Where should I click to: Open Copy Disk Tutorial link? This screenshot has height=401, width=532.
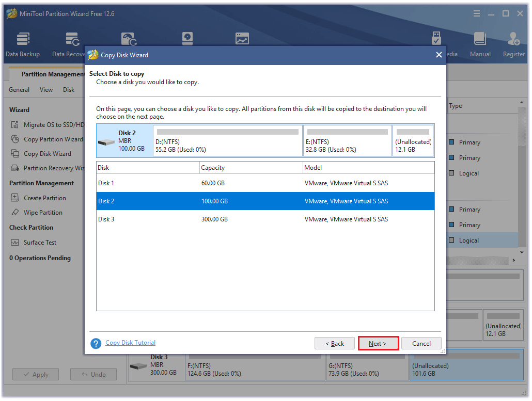pos(130,343)
